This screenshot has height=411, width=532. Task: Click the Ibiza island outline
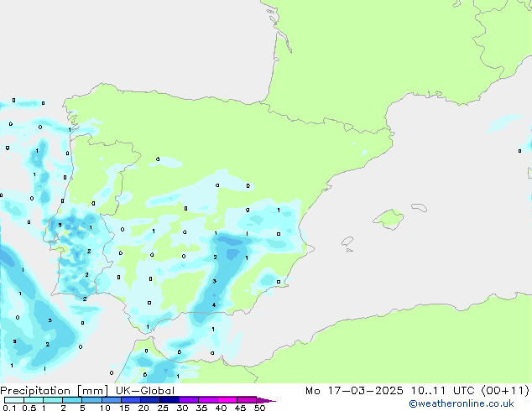pos(347,242)
